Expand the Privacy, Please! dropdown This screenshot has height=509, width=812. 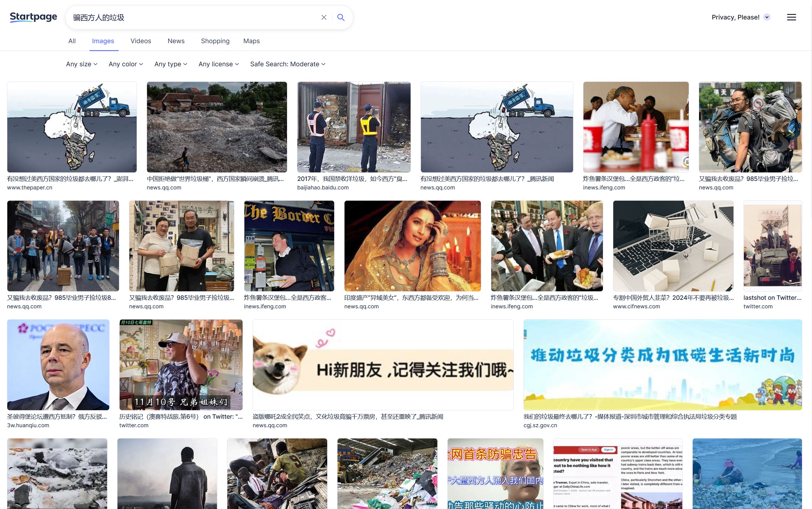pos(767,17)
